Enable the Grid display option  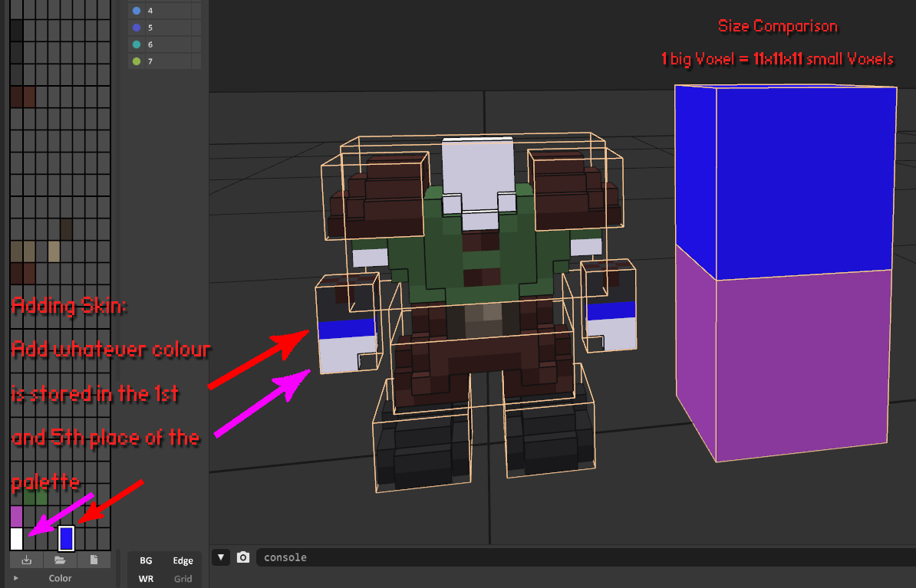click(183, 579)
